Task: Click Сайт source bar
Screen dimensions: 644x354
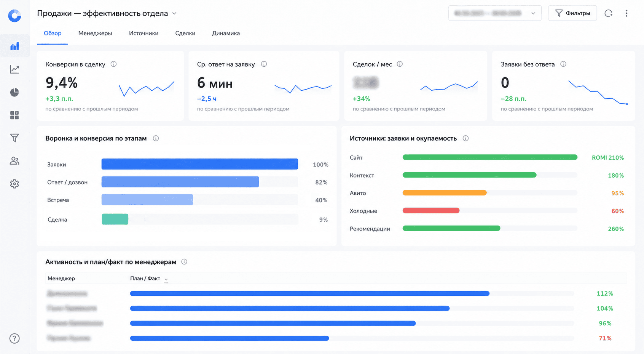Action: click(490, 157)
